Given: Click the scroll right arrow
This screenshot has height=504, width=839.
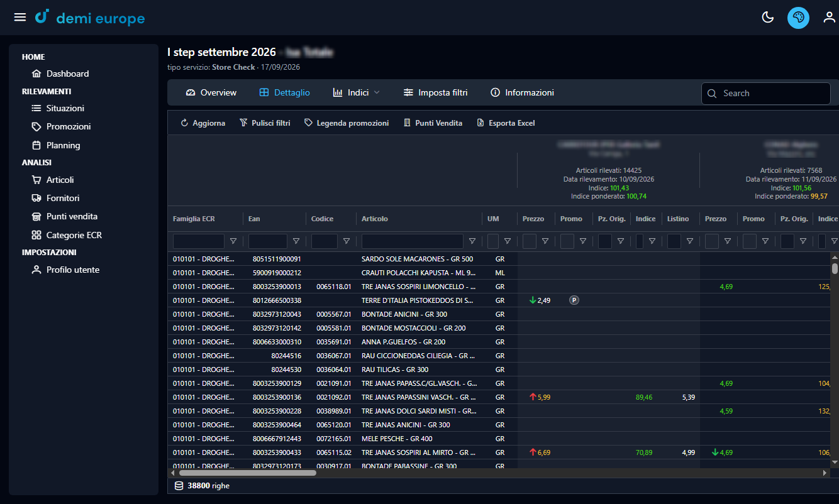Looking at the screenshot, I should click(826, 473).
